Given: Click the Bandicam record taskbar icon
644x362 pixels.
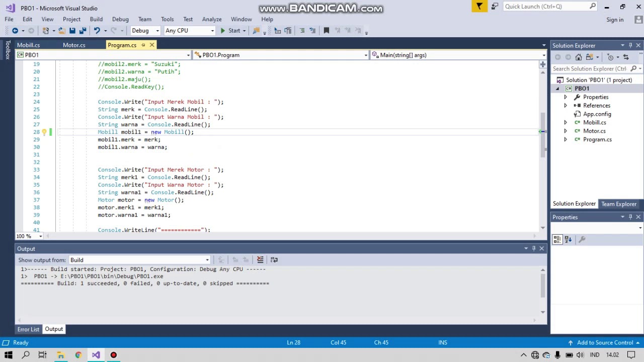Looking at the screenshot, I should click(x=113, y=355).
